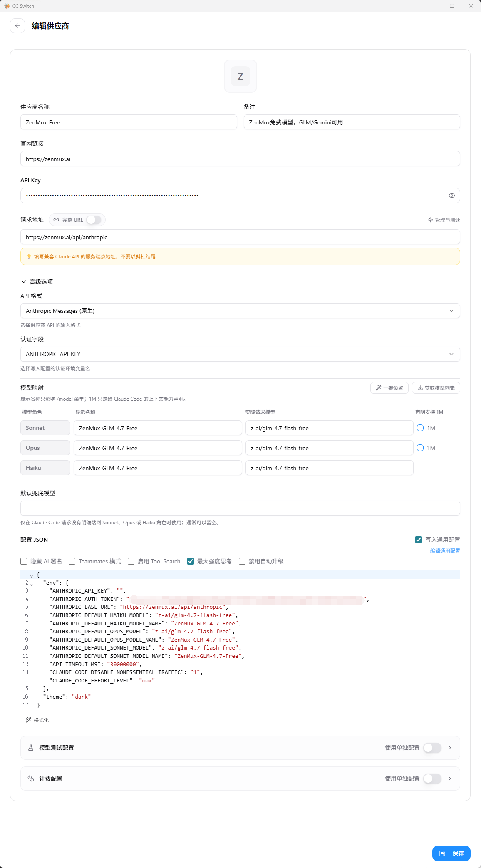Click the CC Switch app icon in title bar
The image size is (481, 868).
pos(7,6)
